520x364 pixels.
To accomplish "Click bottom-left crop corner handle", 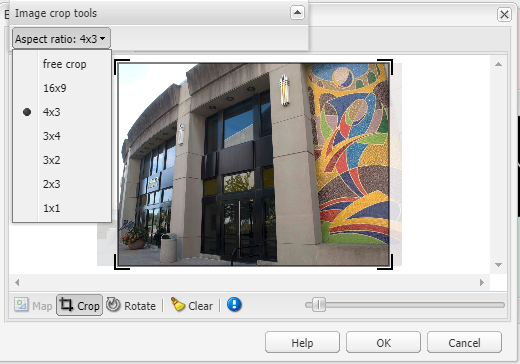I will pyautogui.click(x=121, y=262).
